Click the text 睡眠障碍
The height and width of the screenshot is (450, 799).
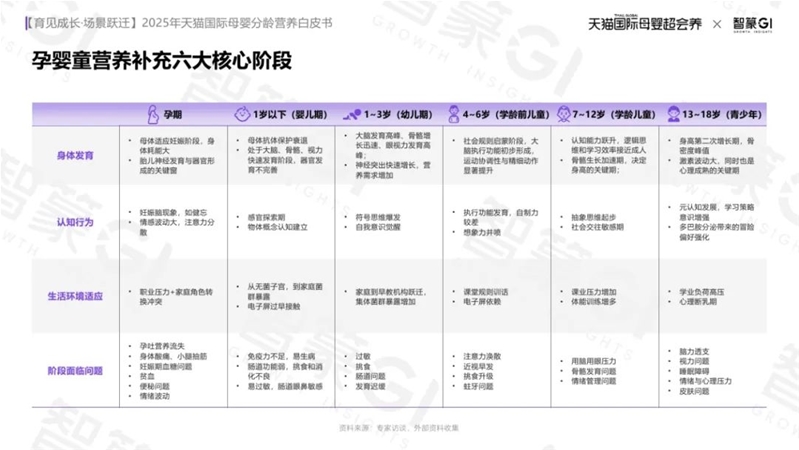[694, 372]
